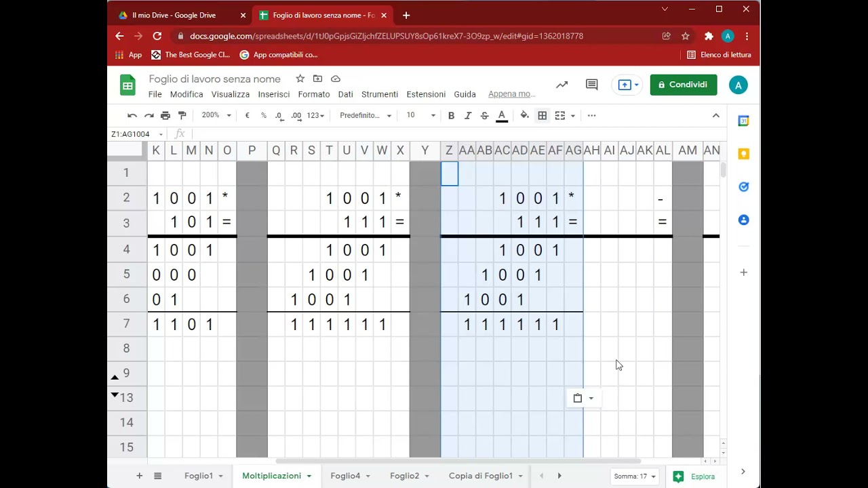Viewport: 868px width, 488px height.
Task: Open the Strumenti menu
Action: tap(380, 94)
